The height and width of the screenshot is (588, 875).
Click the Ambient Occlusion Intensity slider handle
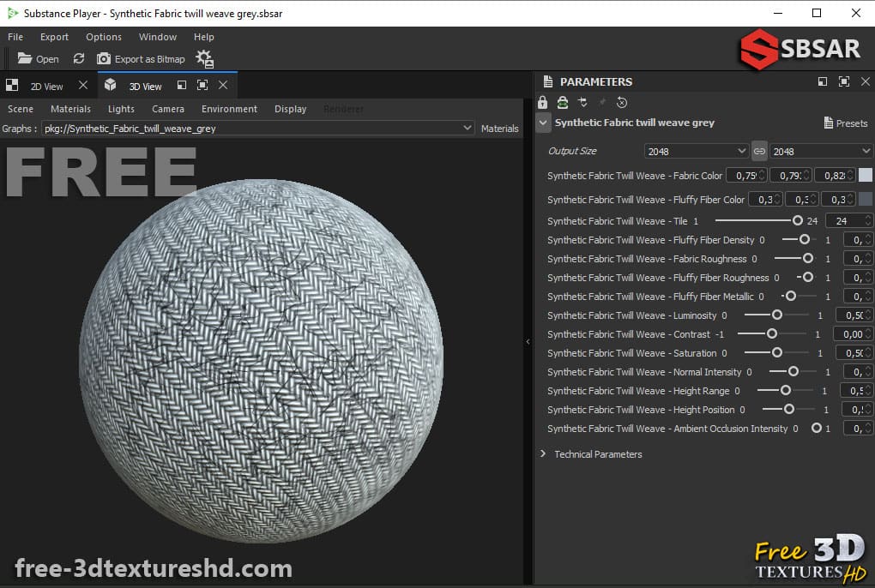(x=817, y=428)
